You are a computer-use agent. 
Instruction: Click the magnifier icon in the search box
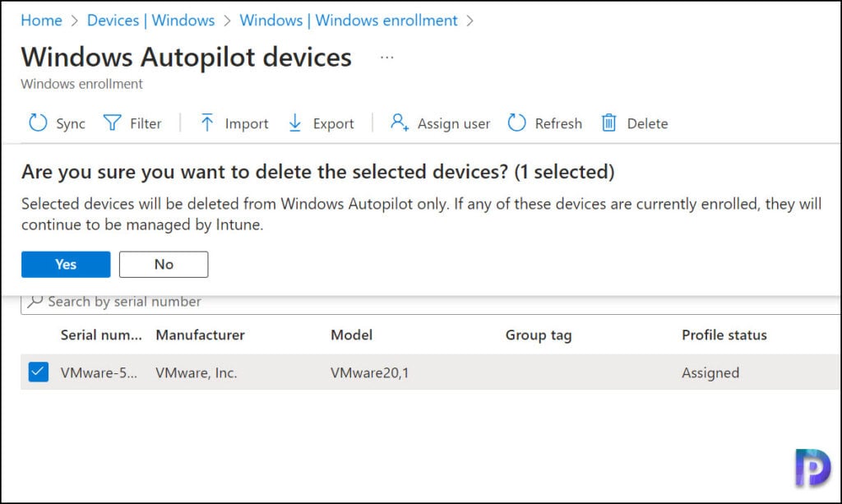tap(35, 302)
